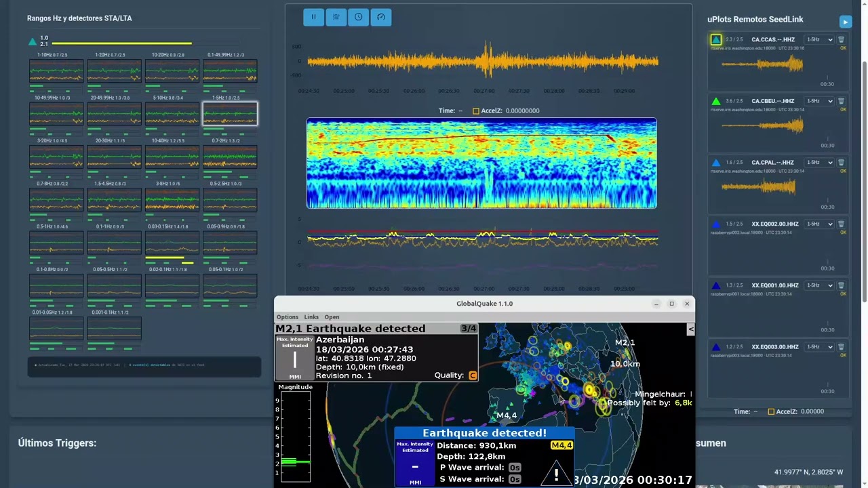Select the 3-20Hz band thumbnail
Viewport: 868px width, 488px height.
tap(56, 157)
